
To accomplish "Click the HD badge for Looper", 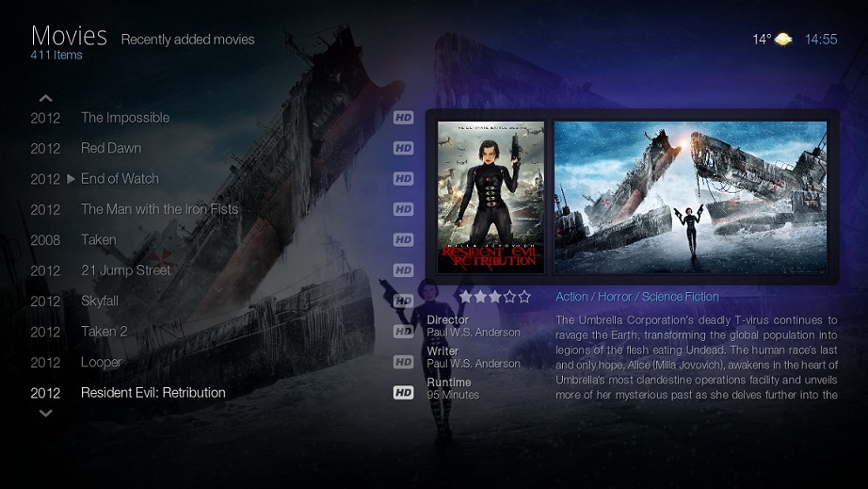I will [404, 362].
